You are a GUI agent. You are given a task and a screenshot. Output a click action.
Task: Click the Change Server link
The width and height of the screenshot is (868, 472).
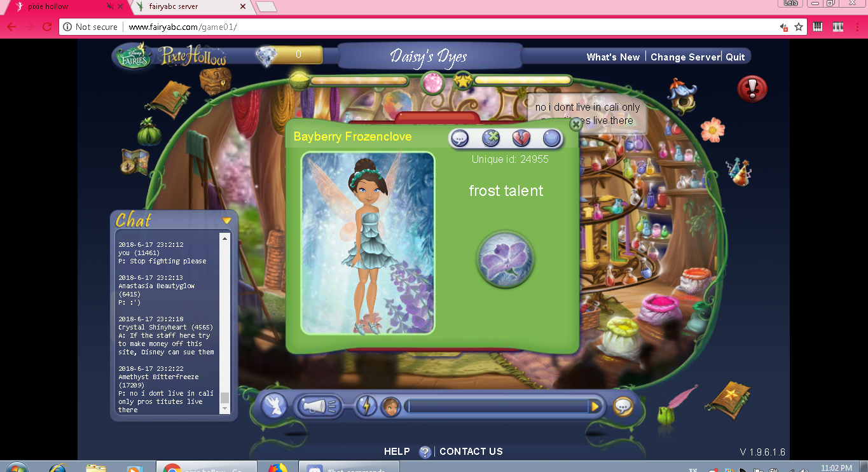(684, 57)
